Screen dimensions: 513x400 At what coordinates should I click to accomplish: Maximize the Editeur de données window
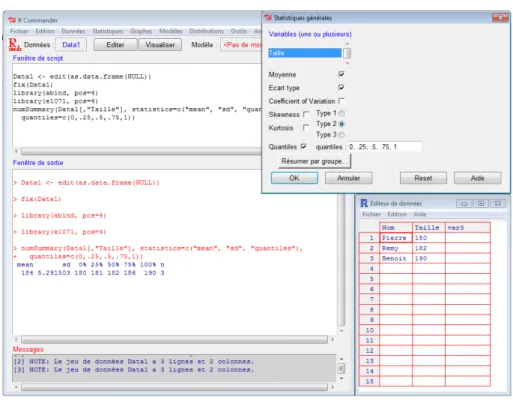coord(481,203)
